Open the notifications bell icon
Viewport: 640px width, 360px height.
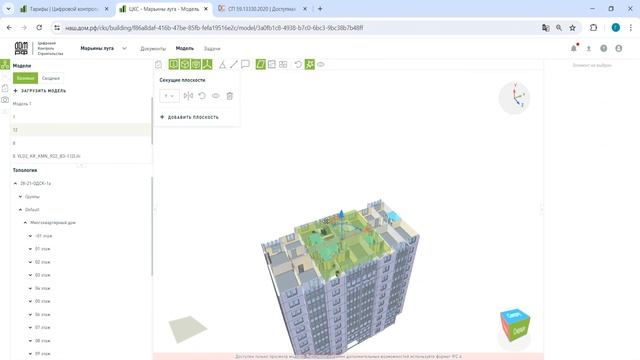tap(574, 48)
